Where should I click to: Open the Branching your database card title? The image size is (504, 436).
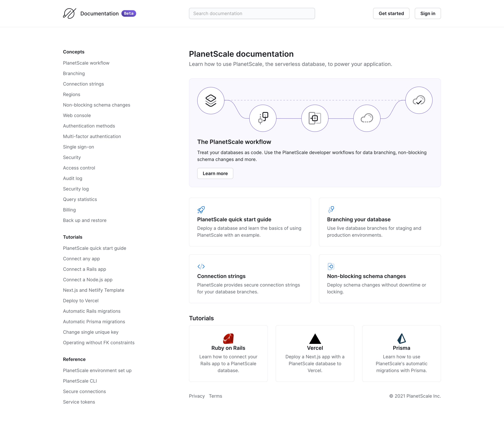click(359, 219)
